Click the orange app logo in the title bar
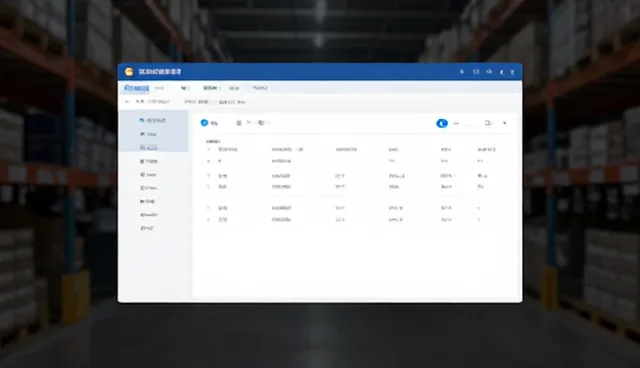The width and height of the screenshot is (640, 368). click(129, 72)
